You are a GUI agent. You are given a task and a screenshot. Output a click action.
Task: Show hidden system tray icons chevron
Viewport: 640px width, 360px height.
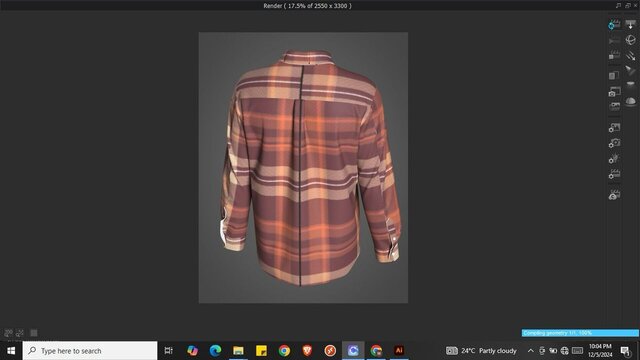pos(531,351)
